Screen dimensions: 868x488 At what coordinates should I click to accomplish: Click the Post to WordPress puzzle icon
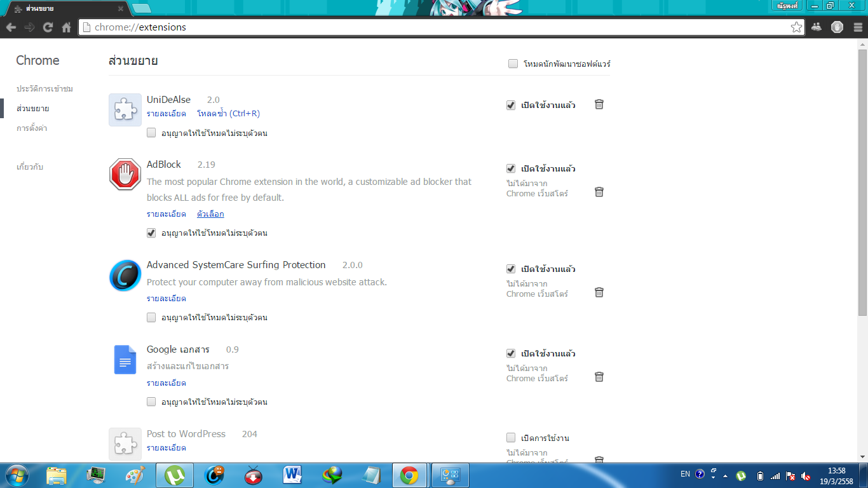pos(125,444)
